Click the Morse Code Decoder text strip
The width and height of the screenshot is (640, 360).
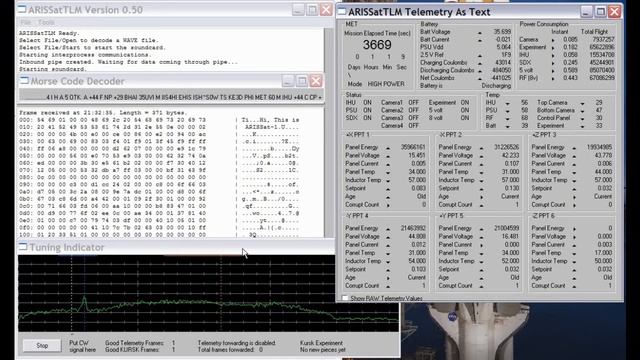click(171, 97)
